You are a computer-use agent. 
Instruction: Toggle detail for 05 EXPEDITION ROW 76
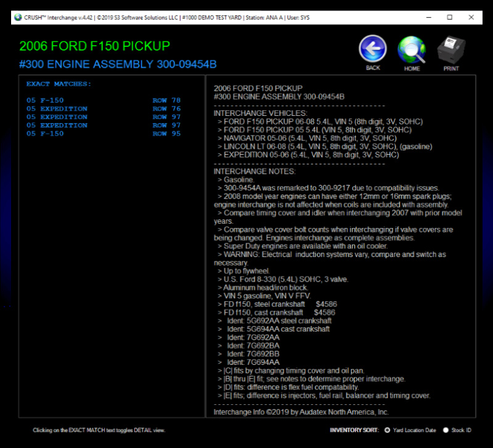click(x=104, y=109)
